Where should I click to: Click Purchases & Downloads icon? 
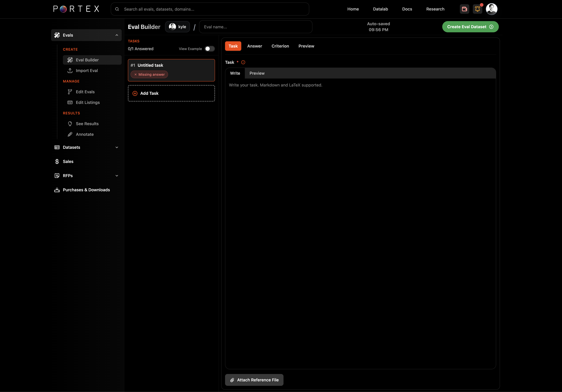57,190
